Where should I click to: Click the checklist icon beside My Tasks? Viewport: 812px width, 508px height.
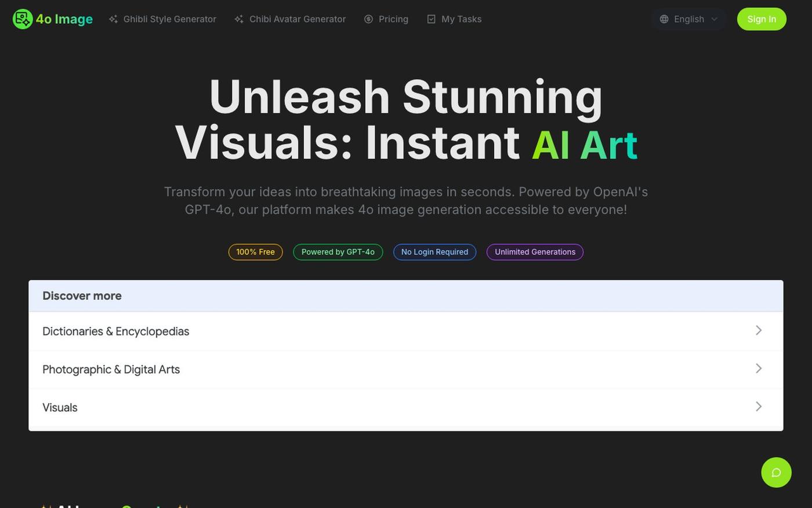431,19
